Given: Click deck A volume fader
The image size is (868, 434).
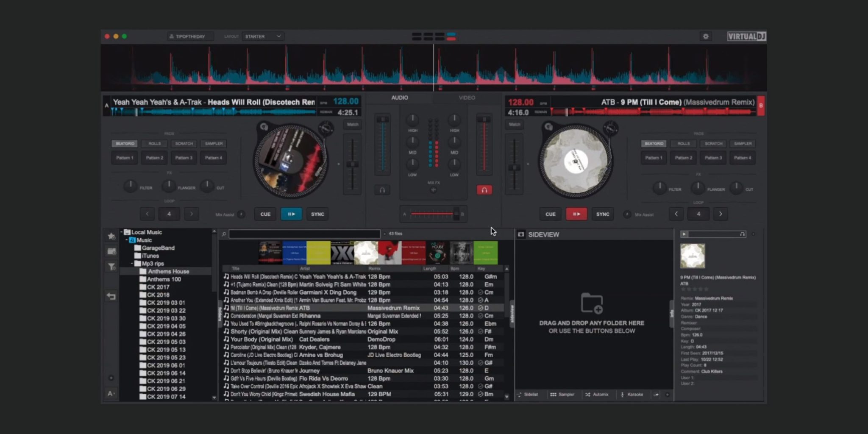Looking at the screenshot, I should 383,144.
